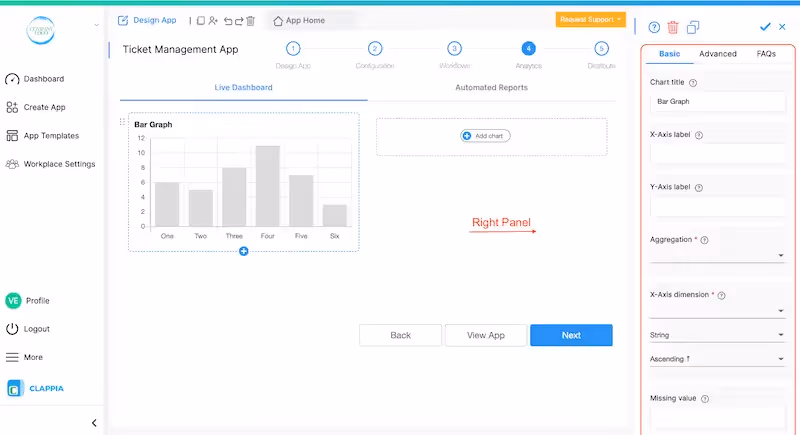Click the blue Next button
The height and width of the screenshot is (435, 800).
click(x=571, y=335)
